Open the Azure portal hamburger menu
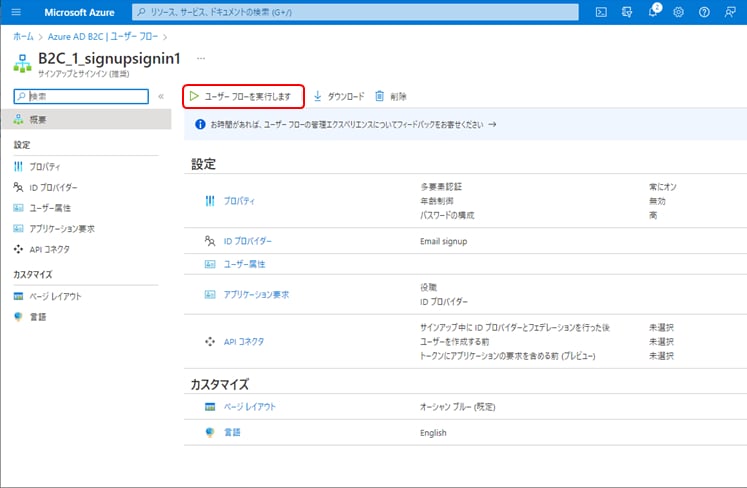This screenshot has height=488, width=747. pos(16,12)
